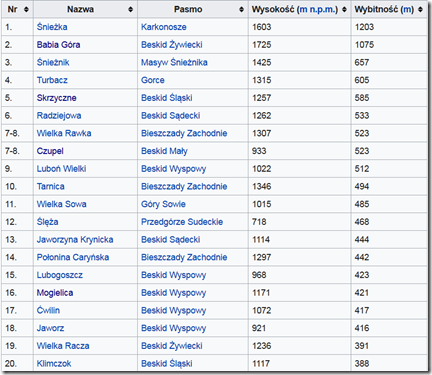Screen dimensions: 432x375
Task: Open Beskid Sądecki link in Jaworzyna Krynicka row
Action: pyautogui.click(x=171, y=239)
